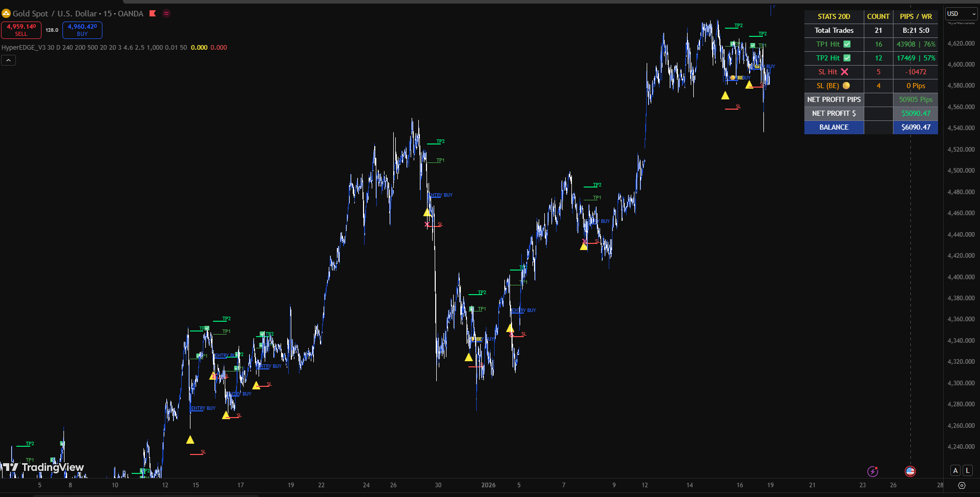The image size is (980, 497).
Task: Click the 2026 label on time axis
Action: point(488,485)
